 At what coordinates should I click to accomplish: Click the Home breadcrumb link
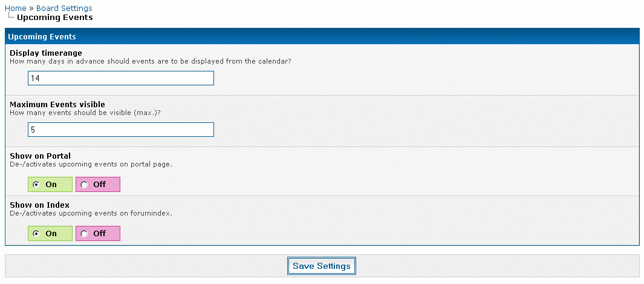(15, 8)
